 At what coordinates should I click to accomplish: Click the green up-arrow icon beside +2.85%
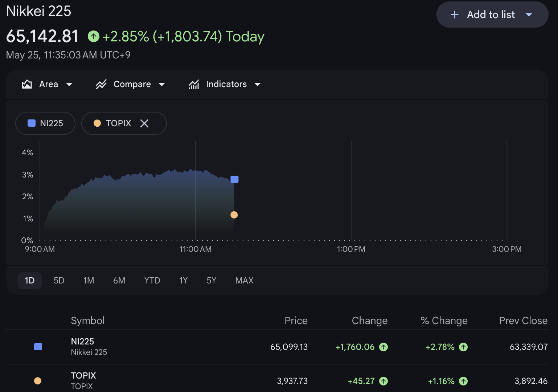tap(94, 36)
